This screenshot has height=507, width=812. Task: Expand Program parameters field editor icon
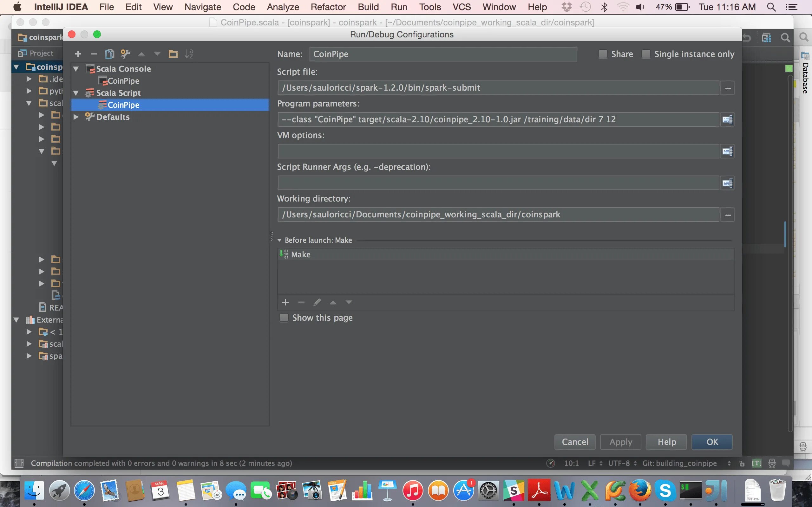(x=727, y=120)
